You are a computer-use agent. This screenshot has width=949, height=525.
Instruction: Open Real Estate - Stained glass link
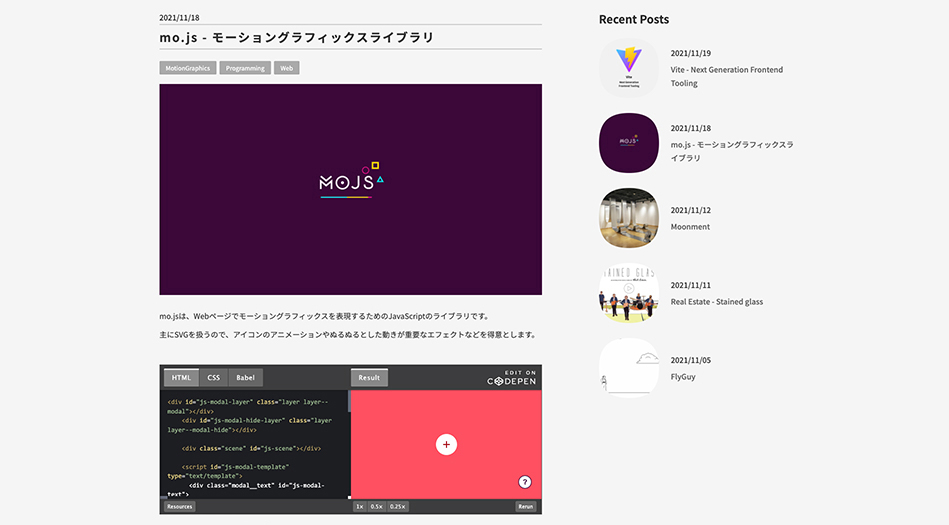[717, 302]
